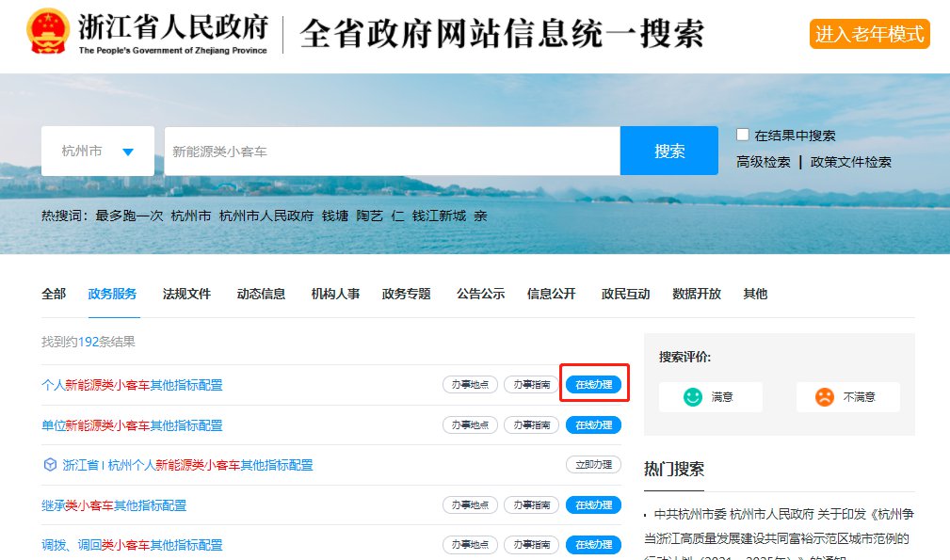
Task: Click 进入老年模式 button
Action: [869, 34]
